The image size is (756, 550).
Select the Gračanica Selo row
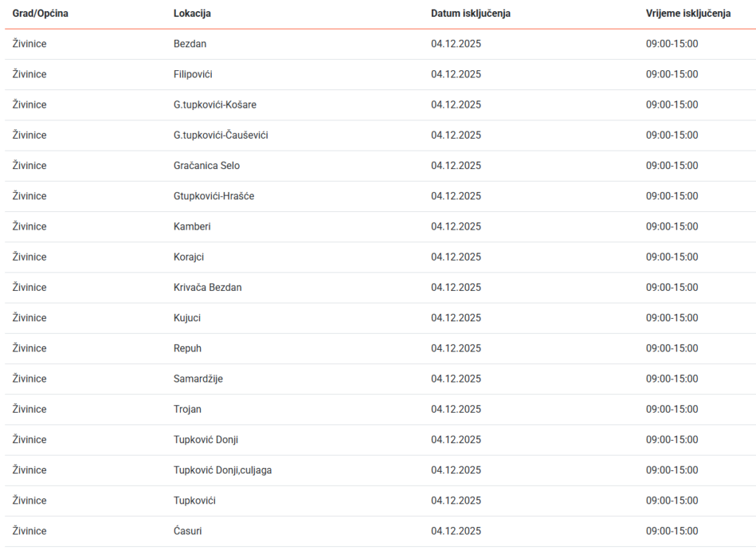point(207,166)
